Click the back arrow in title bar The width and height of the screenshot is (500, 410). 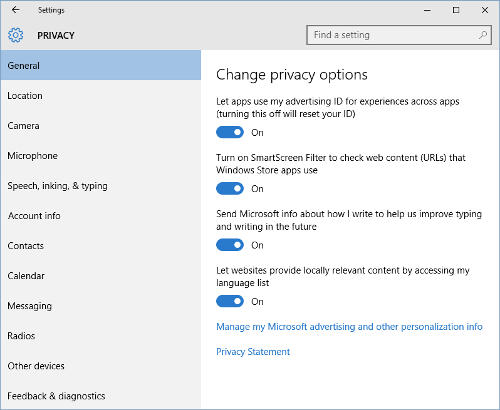16,10
